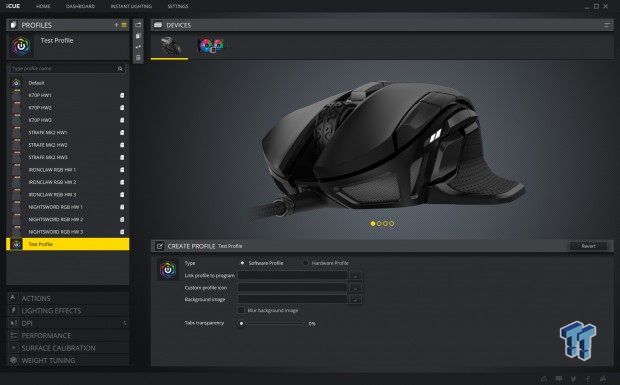Image resolution: width=620 pixels, height=385 pixels.
Task: Click the search magnifier in profile search box
Action: pyautogui.click(x=120, y=68)
